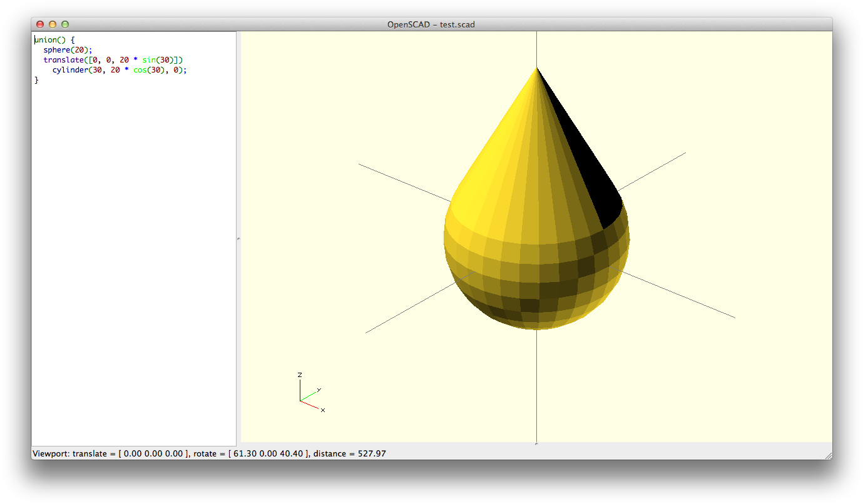Click the console splitter handle below viewport
The height and width of the screenshot is (504, 863).
tap(536, 443)
